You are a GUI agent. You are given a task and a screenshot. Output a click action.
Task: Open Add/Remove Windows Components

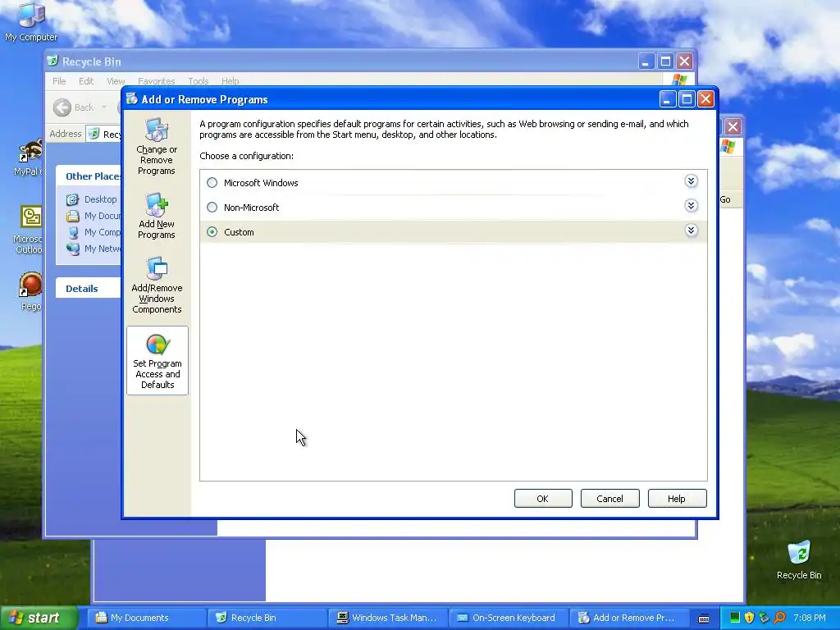pos(157,285)
